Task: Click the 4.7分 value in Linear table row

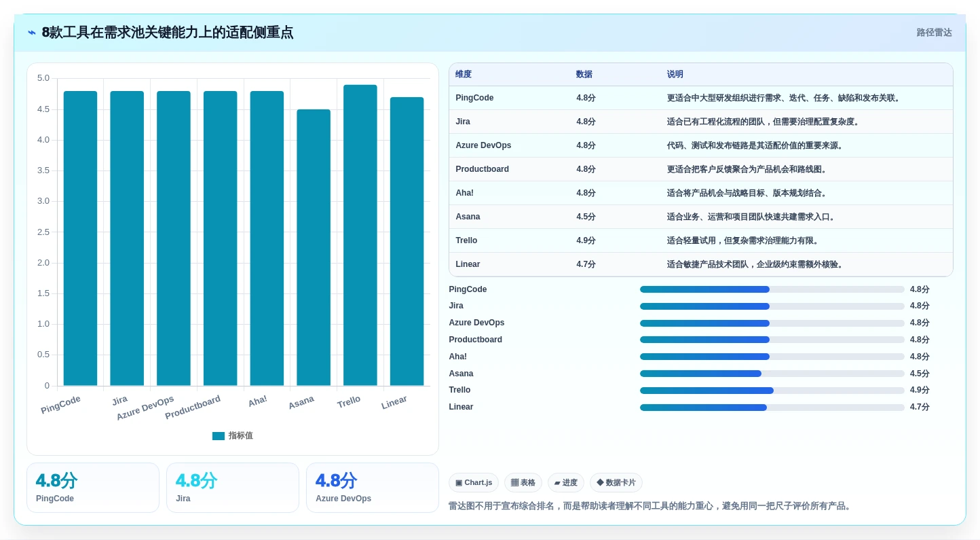Action: [x=586, y=264]
